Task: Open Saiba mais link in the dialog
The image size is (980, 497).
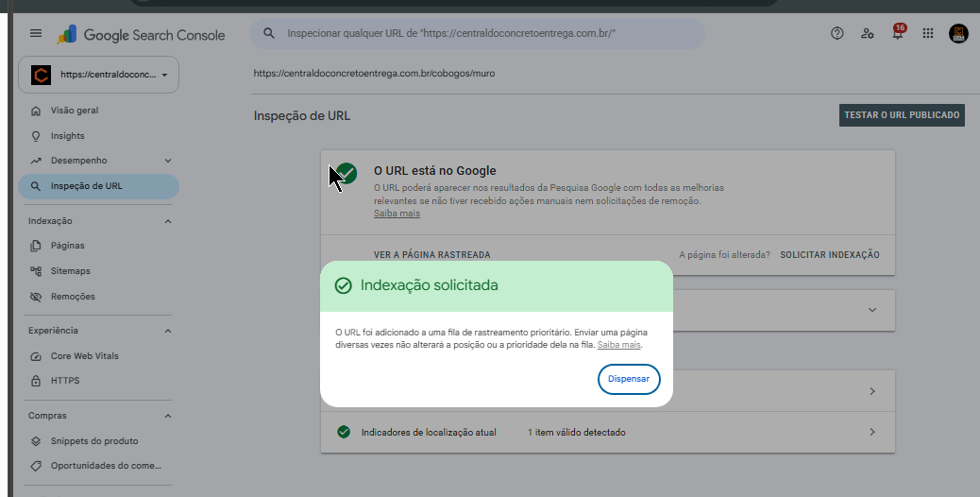Action: click(x=618, y=345)
